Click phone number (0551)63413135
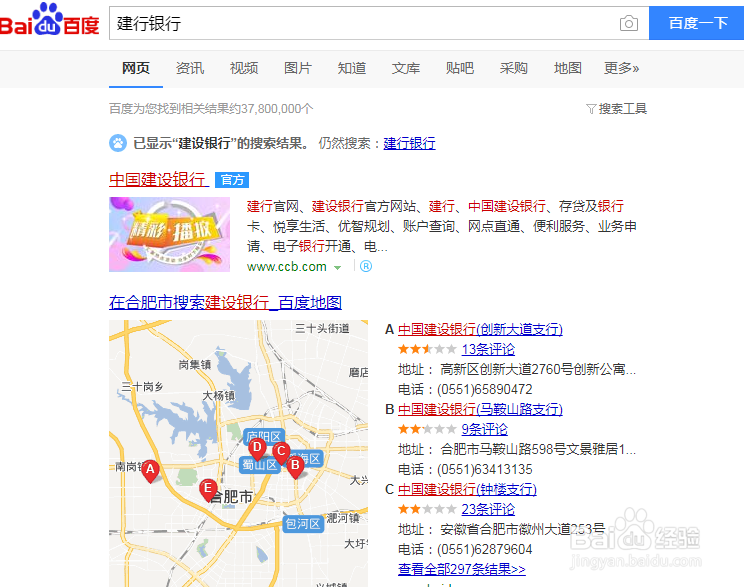Viewport: 744px width, 587px height. pyautogui.click(x=484, y=469)
